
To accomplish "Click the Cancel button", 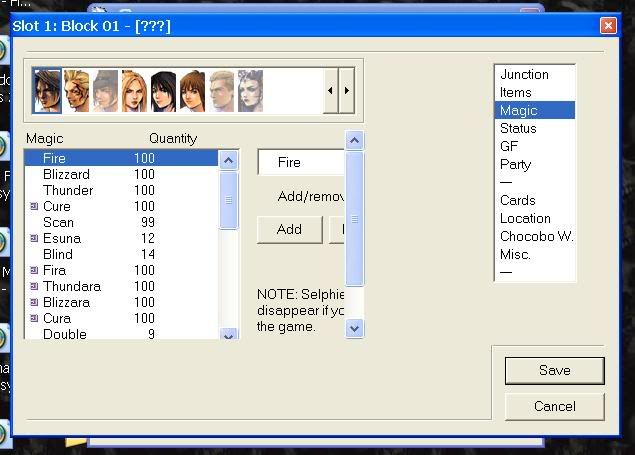I will 554,406.
